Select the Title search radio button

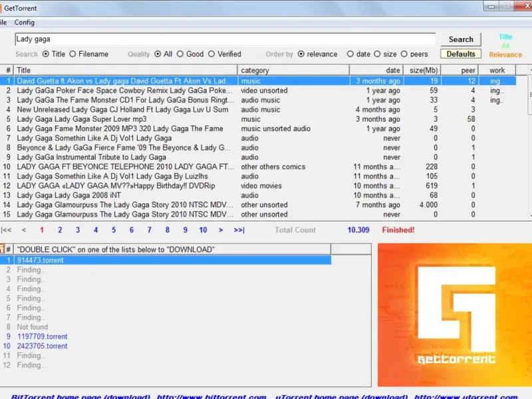click(45, 54)
